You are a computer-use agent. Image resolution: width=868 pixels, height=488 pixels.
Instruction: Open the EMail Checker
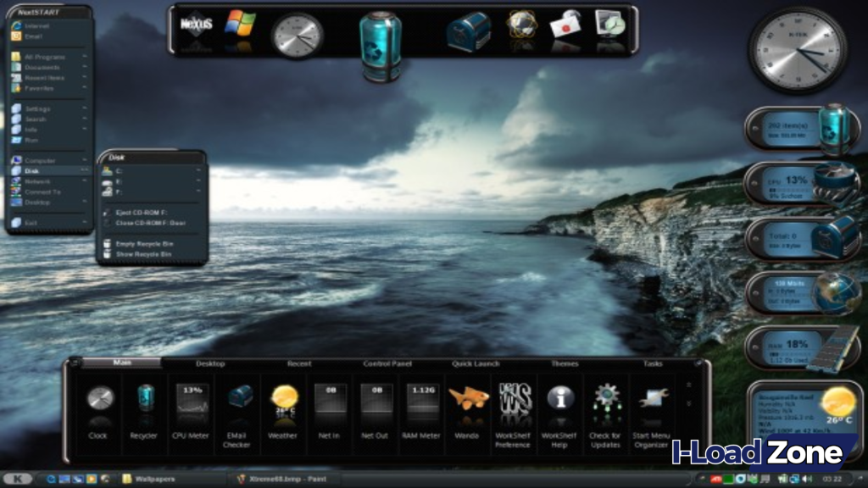tap(238, 398)
